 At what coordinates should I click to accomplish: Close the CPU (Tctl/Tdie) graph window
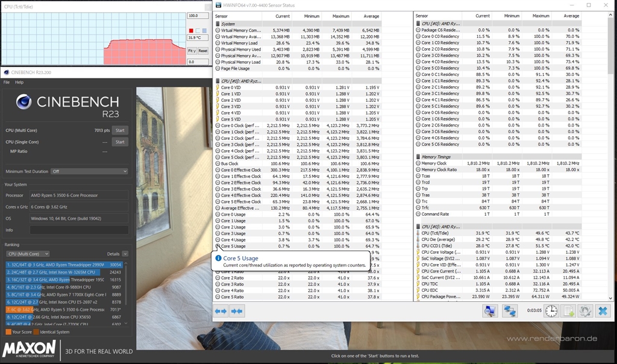pos(208,7)
